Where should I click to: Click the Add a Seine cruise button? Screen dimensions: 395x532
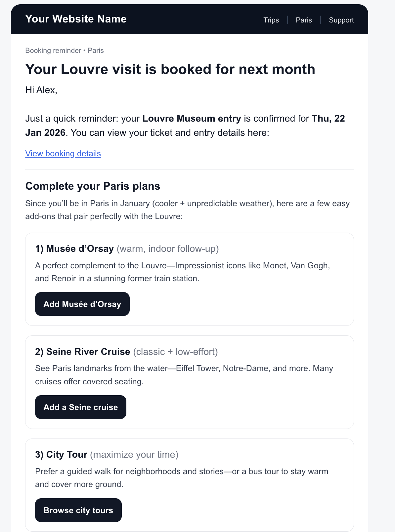(x=81, y=407)
